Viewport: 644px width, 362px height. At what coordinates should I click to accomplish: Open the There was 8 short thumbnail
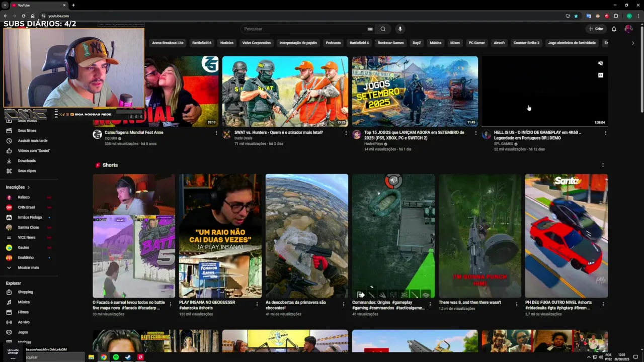click(480, 236)
